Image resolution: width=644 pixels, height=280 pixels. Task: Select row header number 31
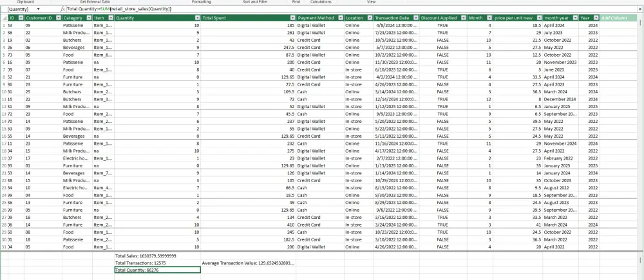point(4,247)
